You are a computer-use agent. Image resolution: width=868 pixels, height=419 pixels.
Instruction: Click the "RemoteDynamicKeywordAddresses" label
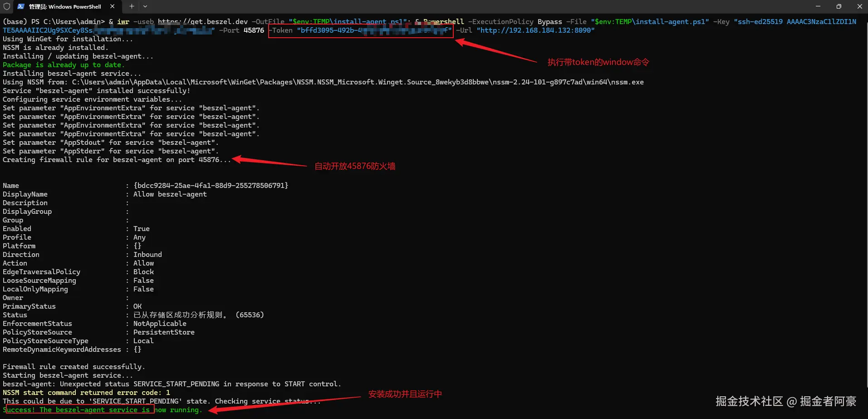point(62,350)
